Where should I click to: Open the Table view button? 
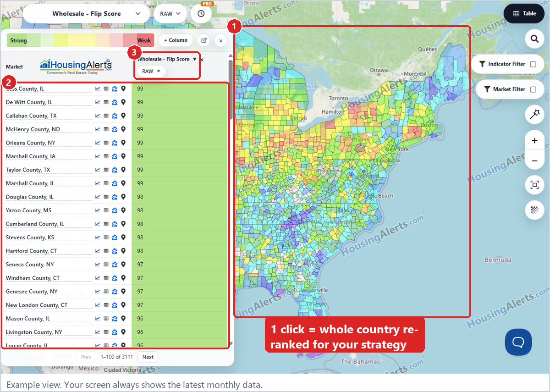pyautogui.click(x=524, y=14)
